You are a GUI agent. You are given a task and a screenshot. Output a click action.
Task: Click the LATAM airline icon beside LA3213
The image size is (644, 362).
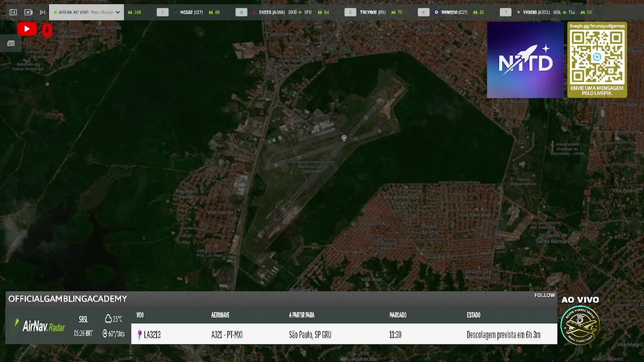tap(139, 335)
